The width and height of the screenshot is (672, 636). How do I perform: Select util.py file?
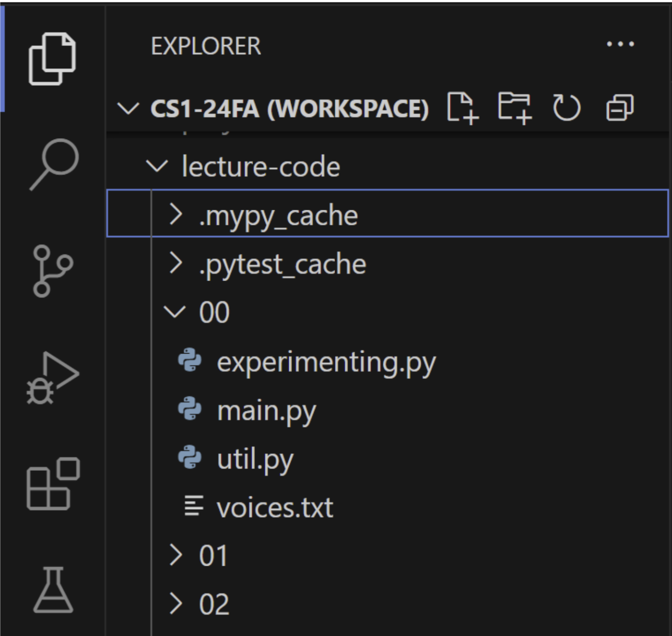(255, 459)
